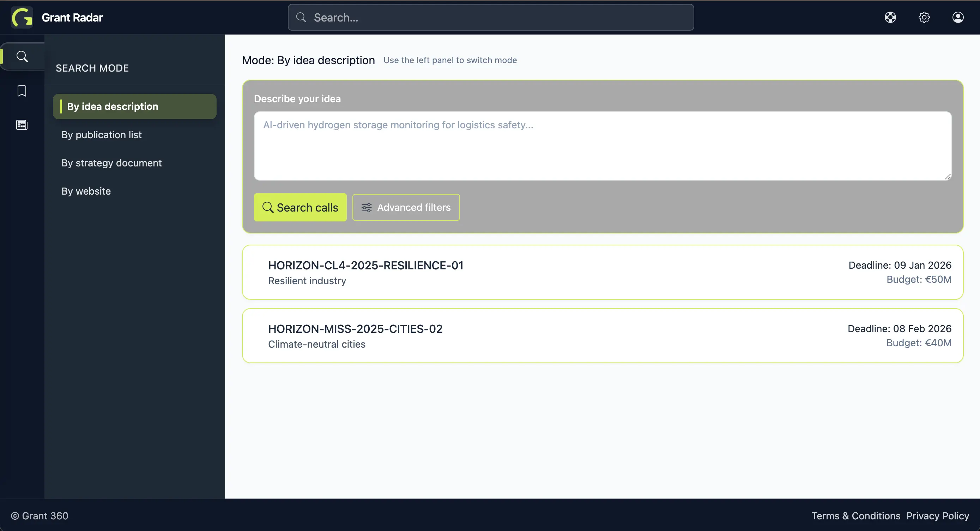Open settings with the gear icon
The image size is (980, 531).
coord(924,17)
